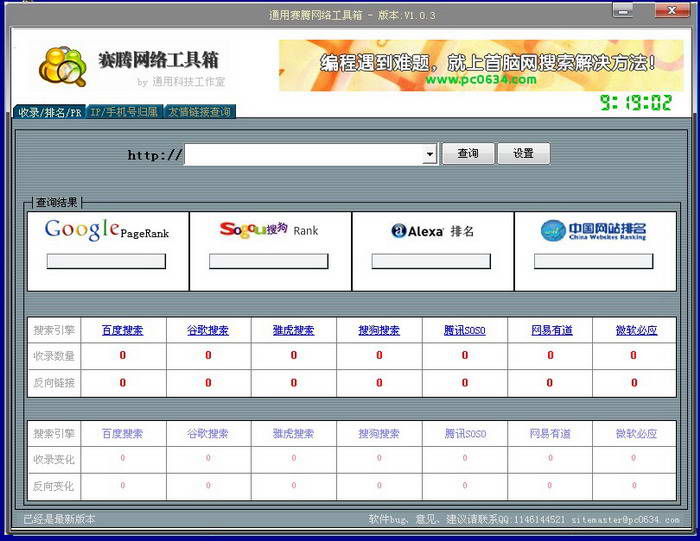700x541 pixels.
Task: Click the 收录数量 value under 百度搜索
Action: (122, 355)
